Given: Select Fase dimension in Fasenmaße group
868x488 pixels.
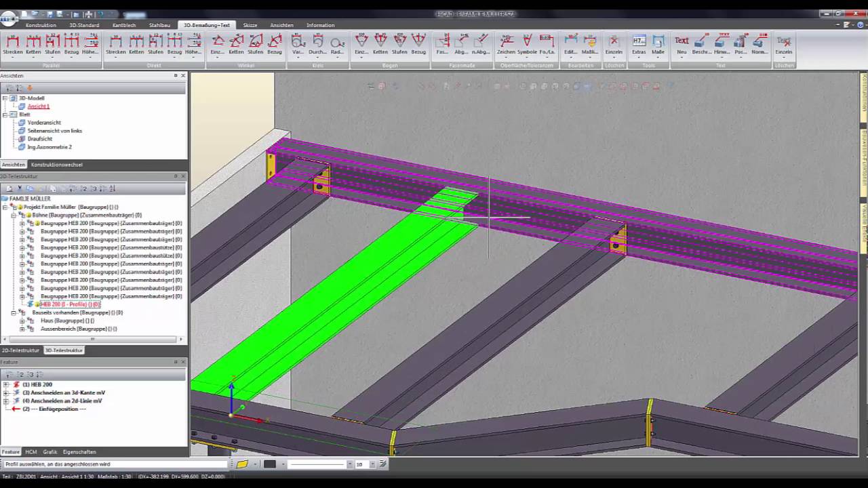Looking at the screenshot, I should click(x=442, y=45).
